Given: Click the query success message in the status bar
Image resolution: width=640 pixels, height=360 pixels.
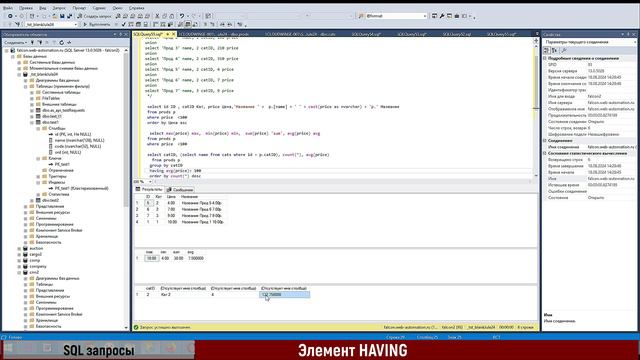Looking at the screenshot, I should [165, 327].
